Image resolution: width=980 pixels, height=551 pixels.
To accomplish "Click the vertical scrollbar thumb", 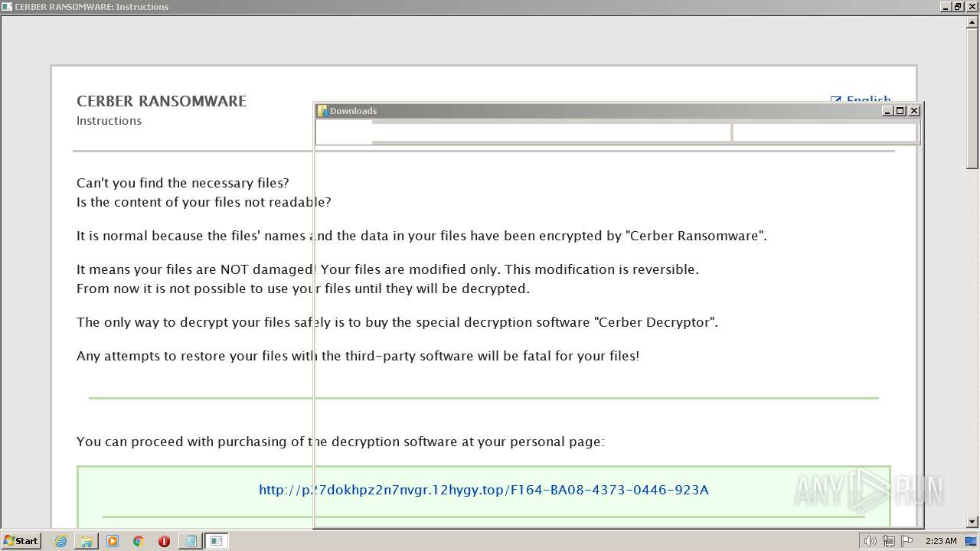I will [x=972, y=99].
